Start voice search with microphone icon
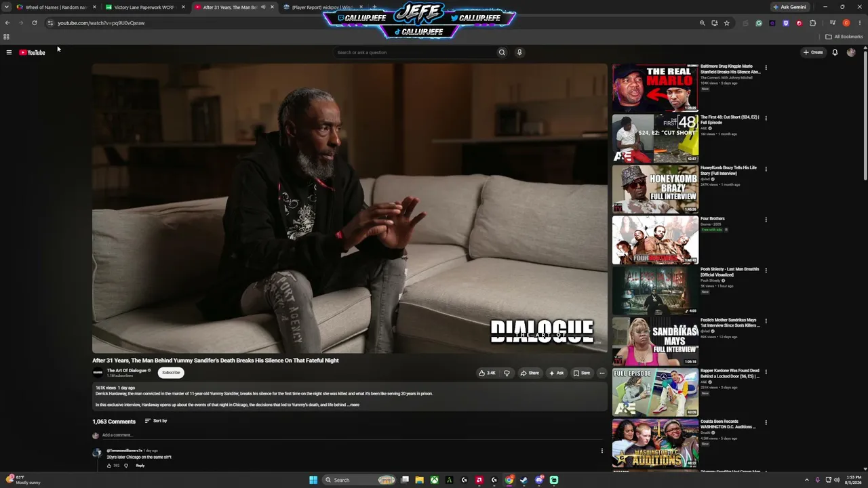 (519, 52)
